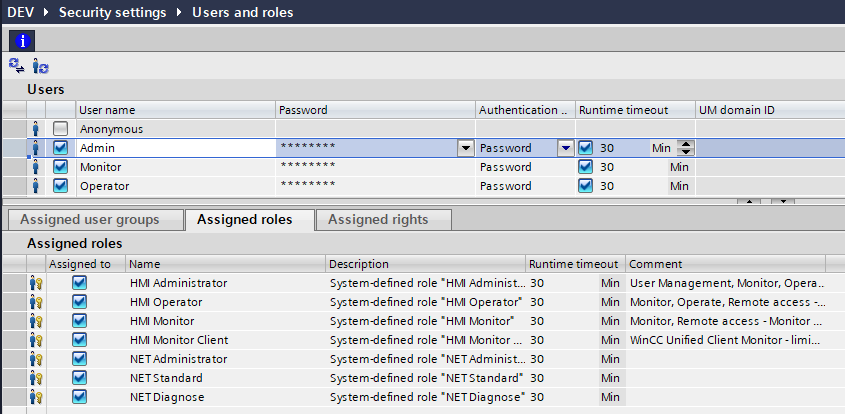845x414 pixels.
Task: Click the user refresh toolbar icon
Action: coord(40,67)
